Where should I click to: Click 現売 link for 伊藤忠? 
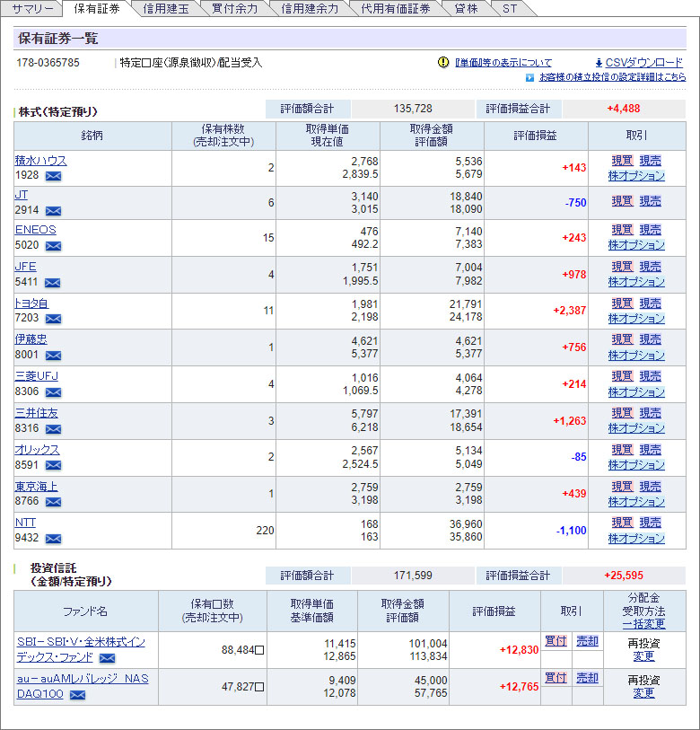click(651, 339)
